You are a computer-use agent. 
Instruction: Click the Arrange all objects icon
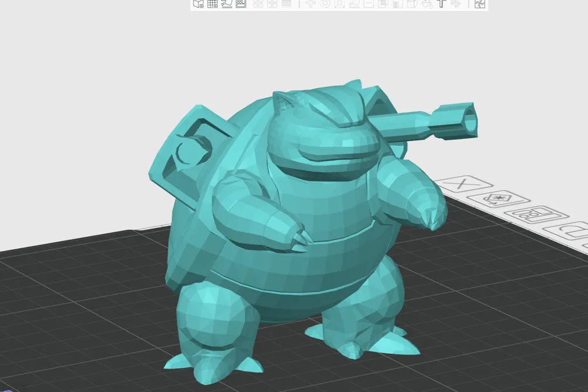point(240,4)
